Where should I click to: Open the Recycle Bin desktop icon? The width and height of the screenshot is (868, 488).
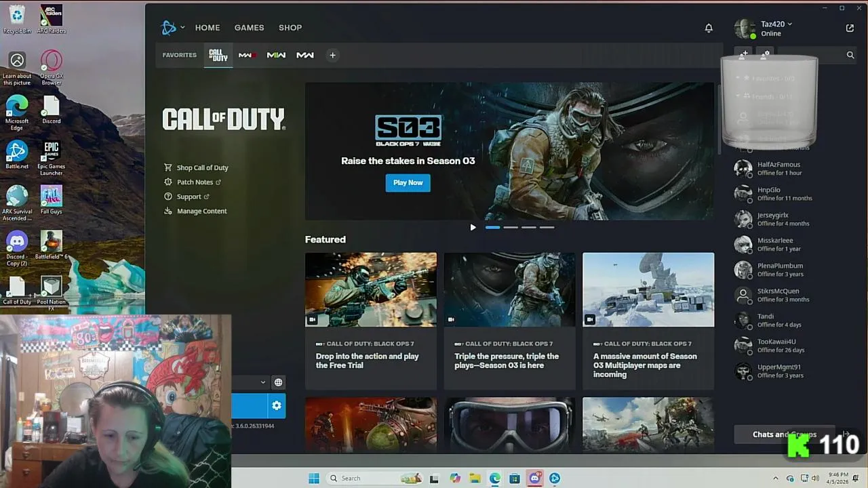[17, 19]
